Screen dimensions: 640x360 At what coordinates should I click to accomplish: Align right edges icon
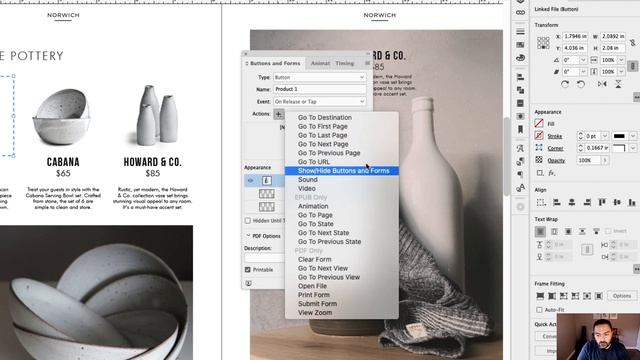coord(587,202)
